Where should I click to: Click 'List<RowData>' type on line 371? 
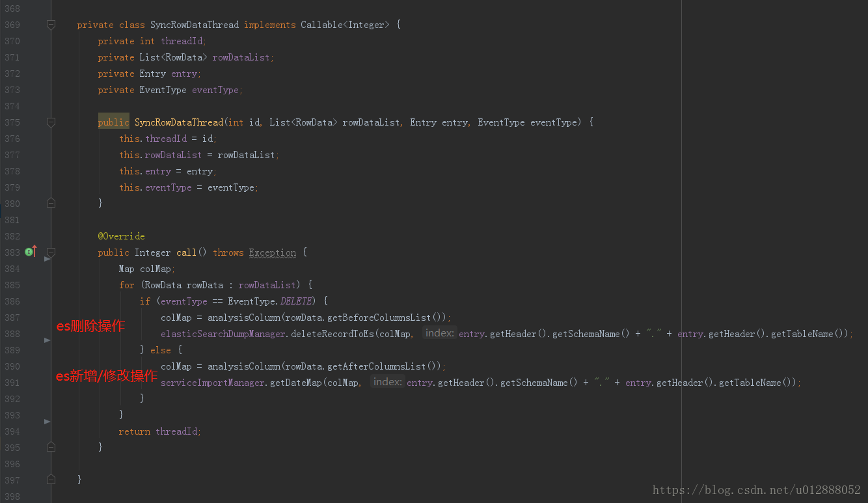173,57
